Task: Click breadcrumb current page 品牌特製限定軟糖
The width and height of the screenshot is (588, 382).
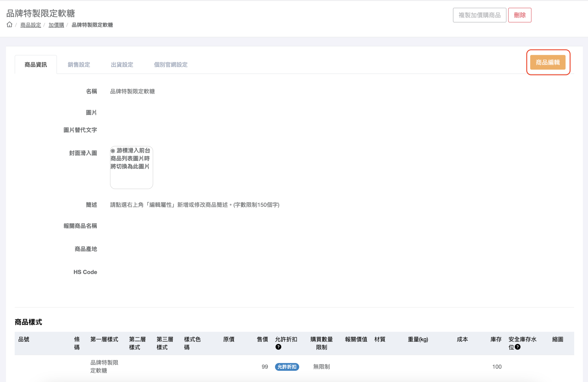Action: tap(92, 25)
